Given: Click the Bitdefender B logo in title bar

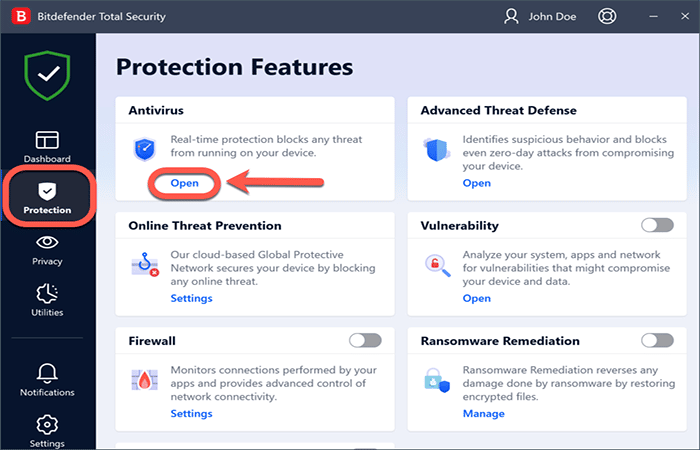Looking at the screenshot, I should [x=17, y=16].
